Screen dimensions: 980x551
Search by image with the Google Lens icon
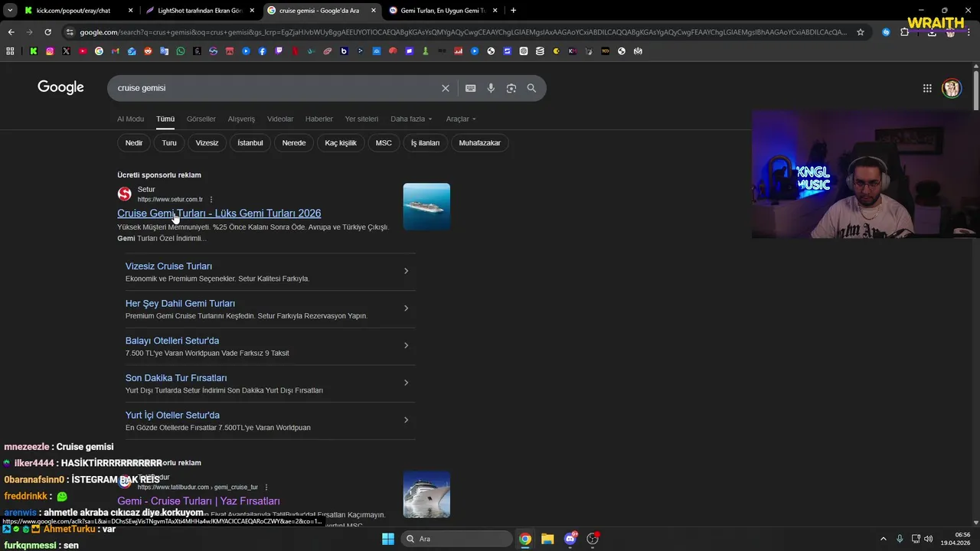511,88
